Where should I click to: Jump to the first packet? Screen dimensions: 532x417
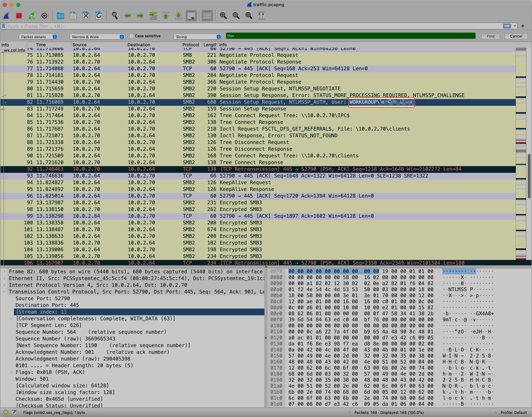[x=166, y=16]
